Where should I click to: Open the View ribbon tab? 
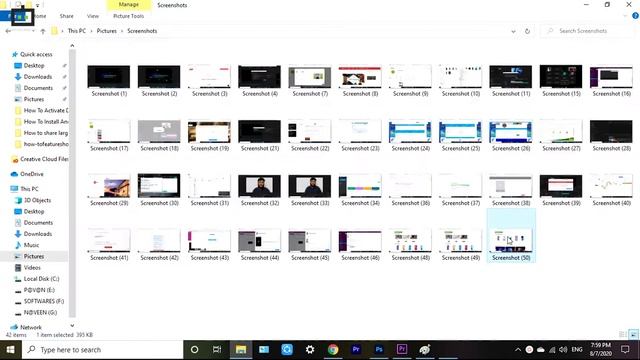(93, 16)
